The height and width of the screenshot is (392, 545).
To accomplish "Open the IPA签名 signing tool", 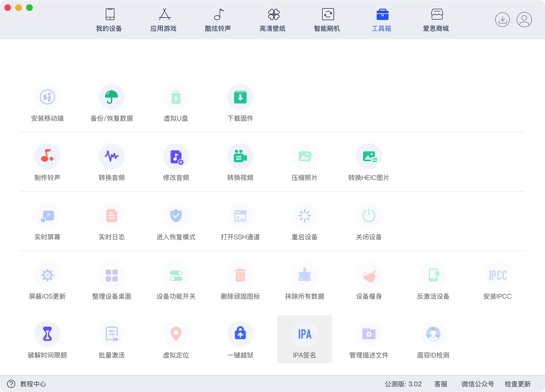I will [x=305, y=334].
